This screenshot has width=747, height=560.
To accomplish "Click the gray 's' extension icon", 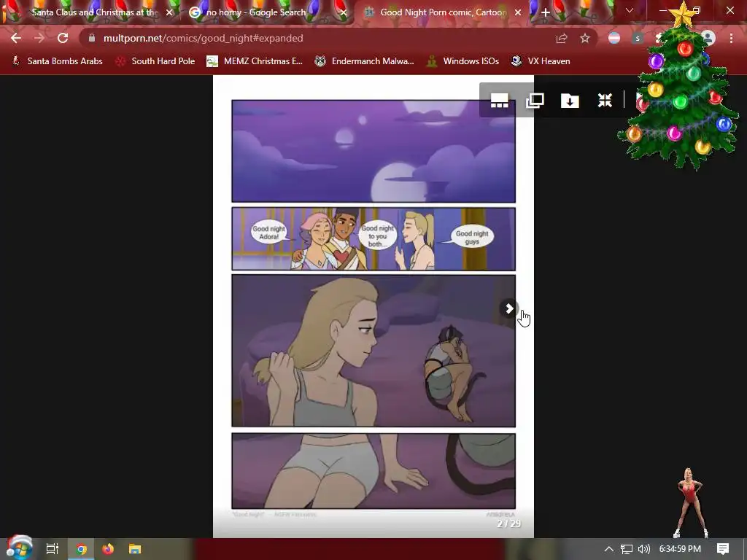I will click(x=638, y=38).
